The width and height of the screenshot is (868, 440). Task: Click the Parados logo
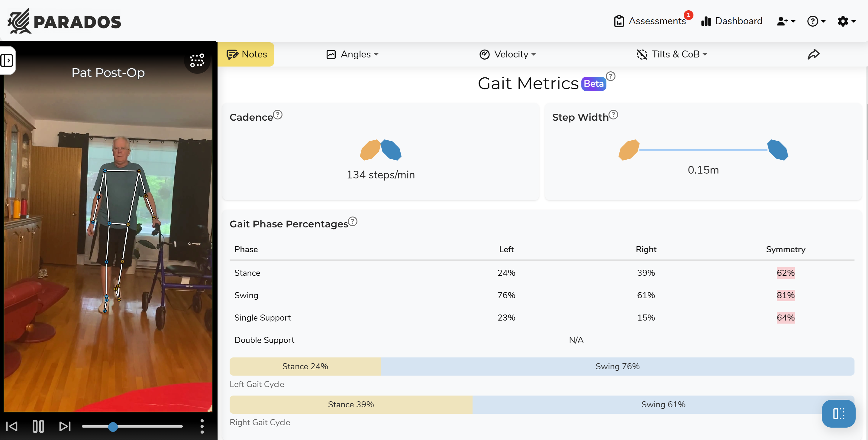(x=64, y=21)
